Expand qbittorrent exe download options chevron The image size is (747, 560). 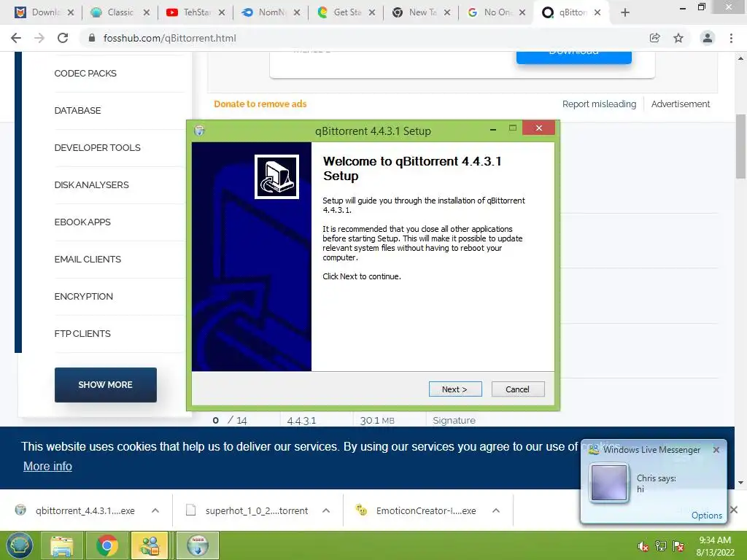click(x=155, y=510)
